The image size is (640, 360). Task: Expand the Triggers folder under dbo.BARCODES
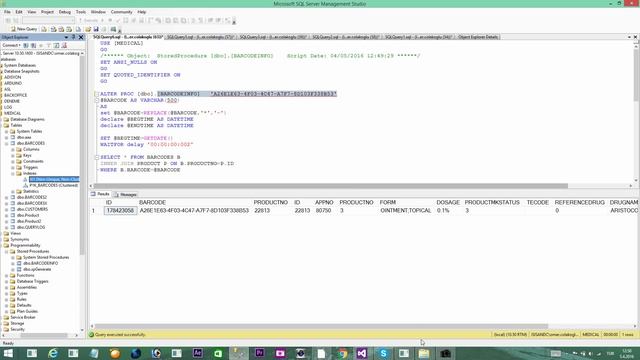(13, 167)
